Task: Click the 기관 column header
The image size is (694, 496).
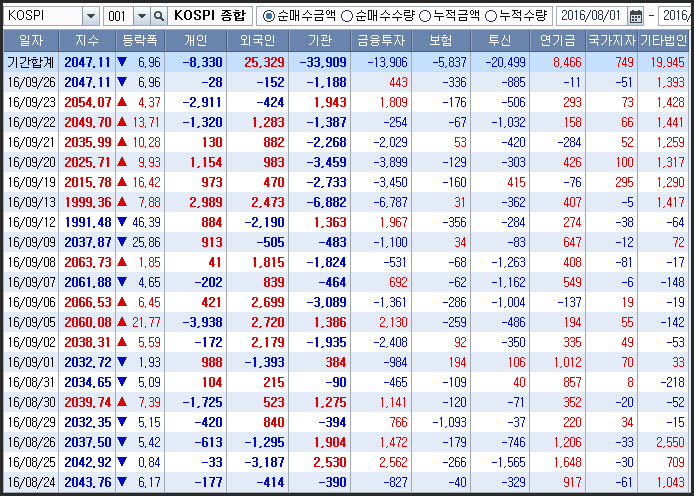Action: pos(320,41)
